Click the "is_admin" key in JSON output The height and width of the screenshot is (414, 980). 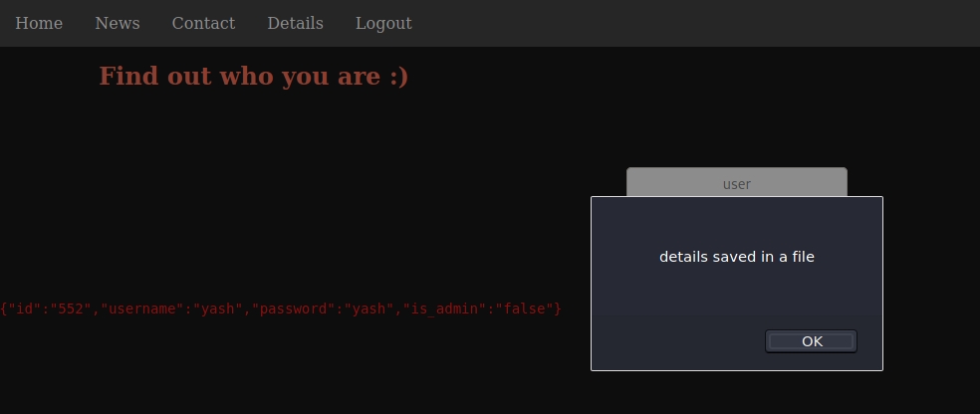(x=443, y=310)
